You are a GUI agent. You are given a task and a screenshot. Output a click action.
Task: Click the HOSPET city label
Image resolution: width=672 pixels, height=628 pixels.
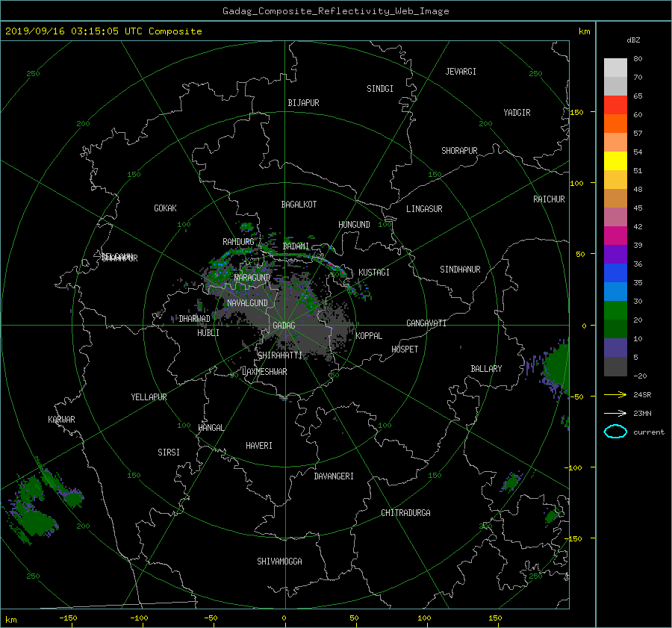click(x=405, y=349)
